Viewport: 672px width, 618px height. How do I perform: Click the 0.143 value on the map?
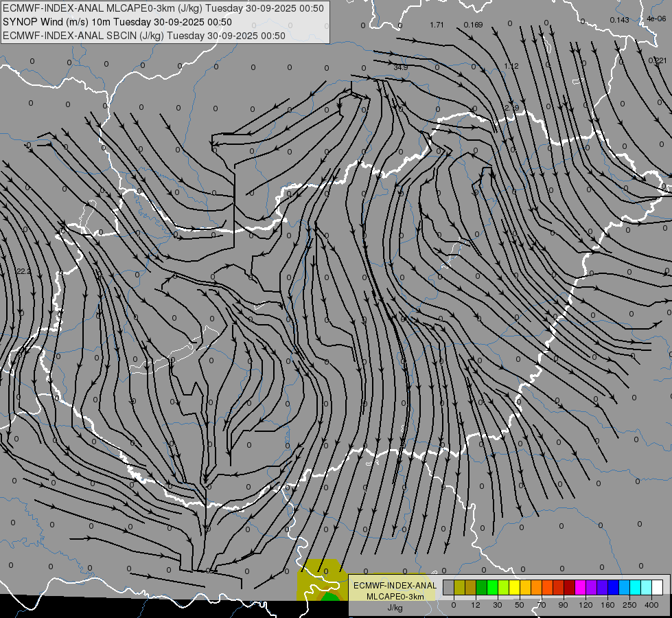click(619, 20)
